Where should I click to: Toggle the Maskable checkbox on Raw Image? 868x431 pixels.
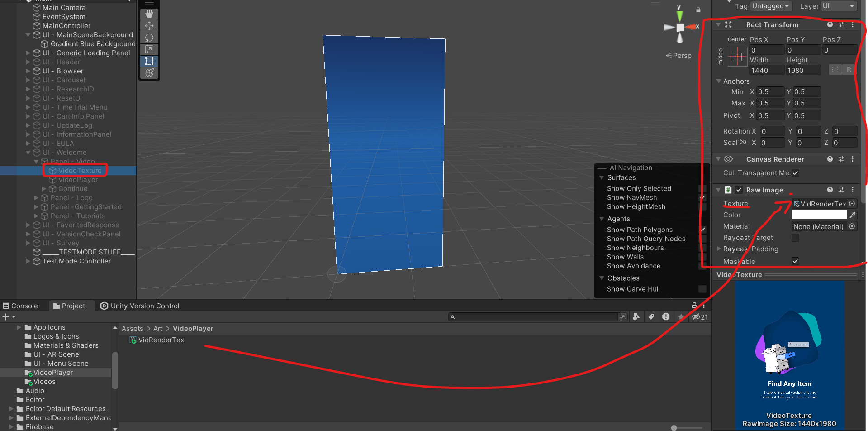click(795, 261)
